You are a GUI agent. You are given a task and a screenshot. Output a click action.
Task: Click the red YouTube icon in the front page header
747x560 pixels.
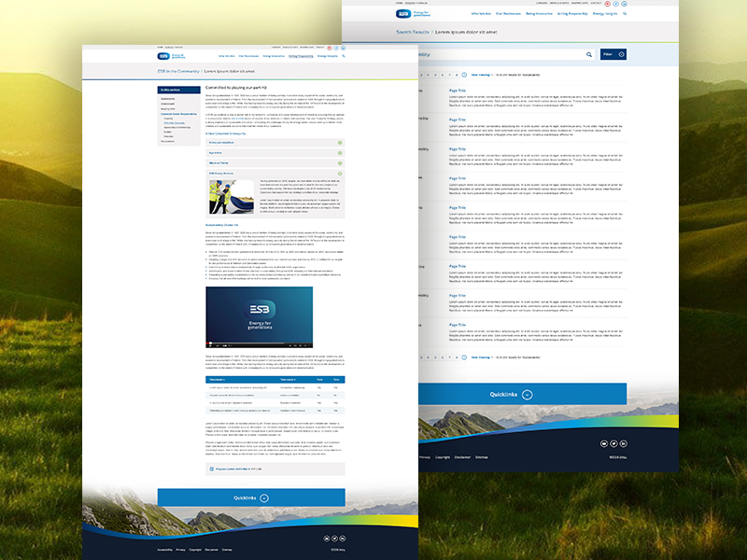(330, 48)
